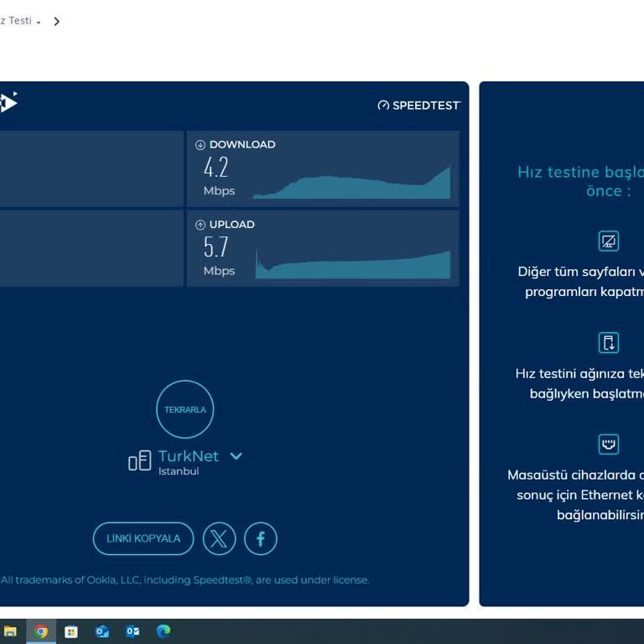Open Microsoft Edge from the taskbar
644x644 pixels.
(164, 631)
